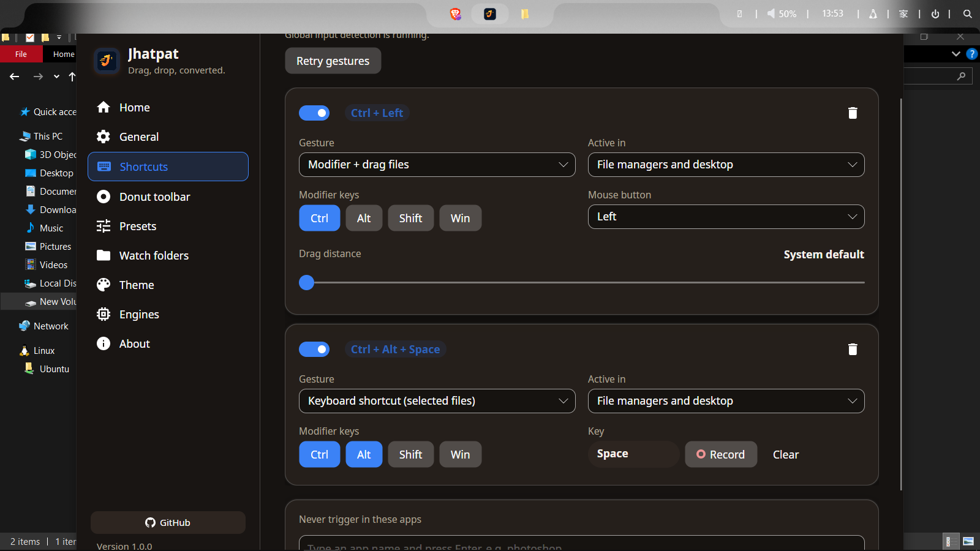Image resolution: width=980 pixels, height=551 pixels.
Task: Open General settings in sidebar
Action: coord(168,137)
